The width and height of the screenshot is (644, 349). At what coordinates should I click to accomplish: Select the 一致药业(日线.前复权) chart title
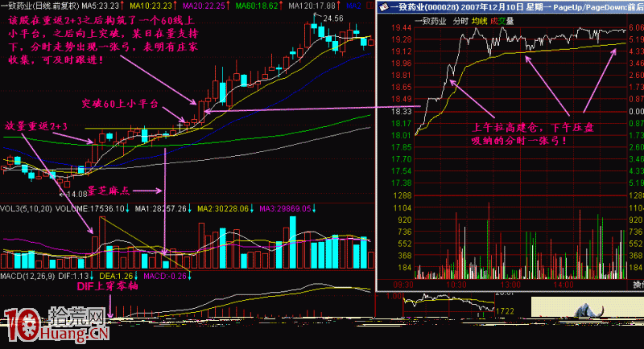click(x=39, y=6)
